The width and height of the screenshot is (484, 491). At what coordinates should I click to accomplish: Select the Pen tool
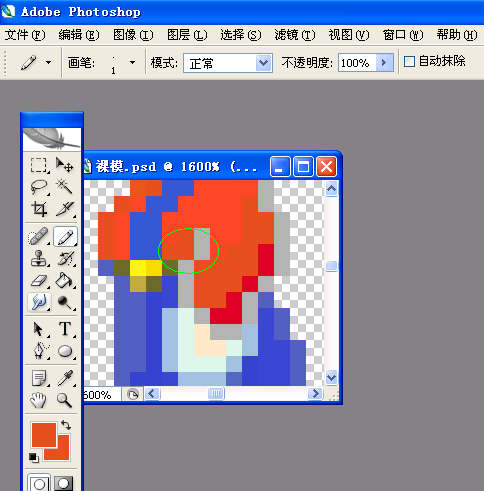(39, 351)
